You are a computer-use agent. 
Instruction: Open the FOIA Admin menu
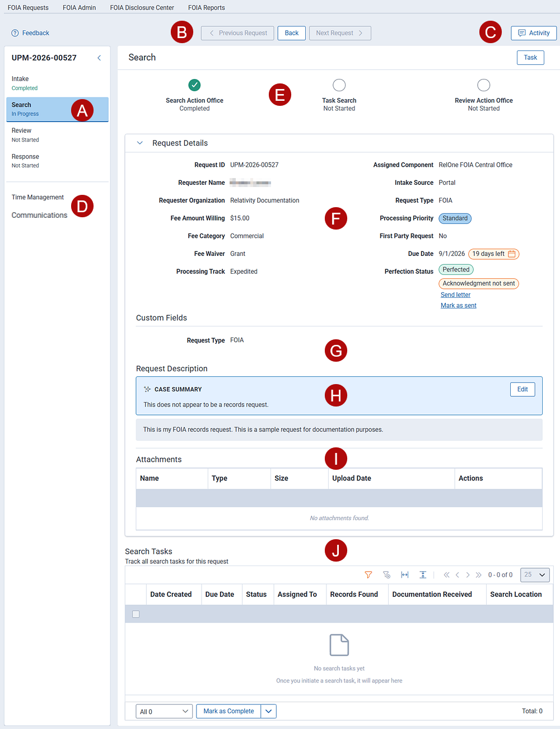[x=79, y=8]
